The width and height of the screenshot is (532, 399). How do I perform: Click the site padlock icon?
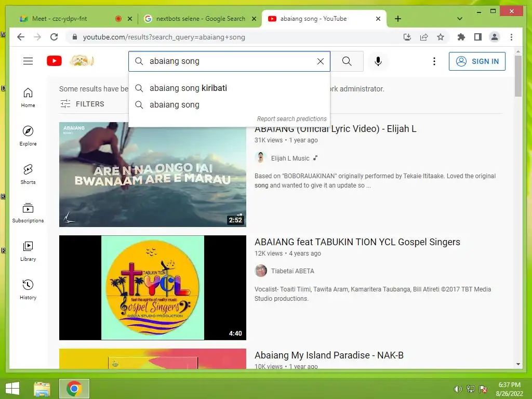[x=75, y=37]
